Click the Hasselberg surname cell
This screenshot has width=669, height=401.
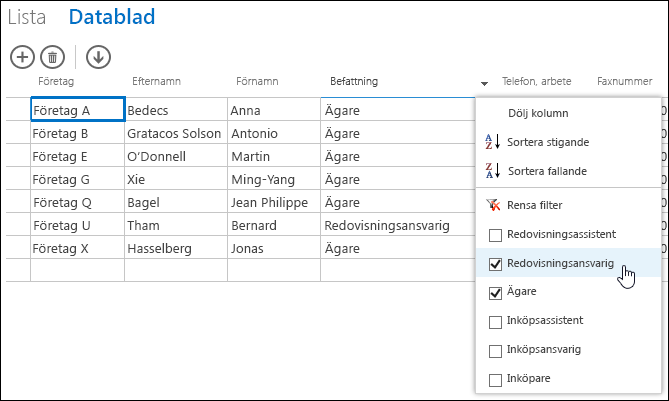(x=176, y=248)
